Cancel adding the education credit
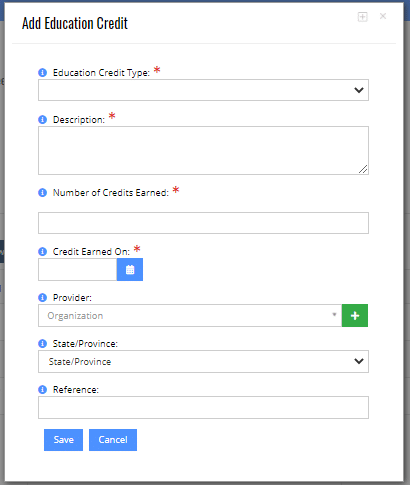The image size is (410, 485). [x=113, y=440]
